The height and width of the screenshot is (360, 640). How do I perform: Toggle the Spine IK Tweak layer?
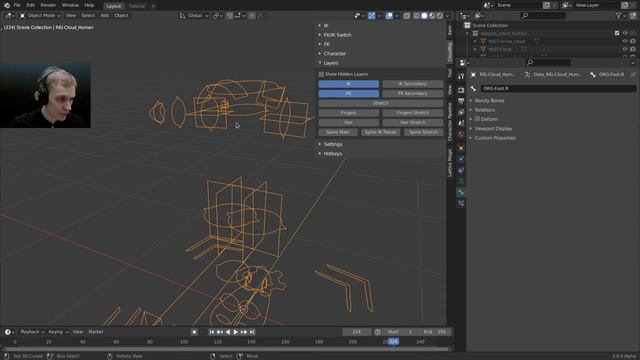pos(380,132)
